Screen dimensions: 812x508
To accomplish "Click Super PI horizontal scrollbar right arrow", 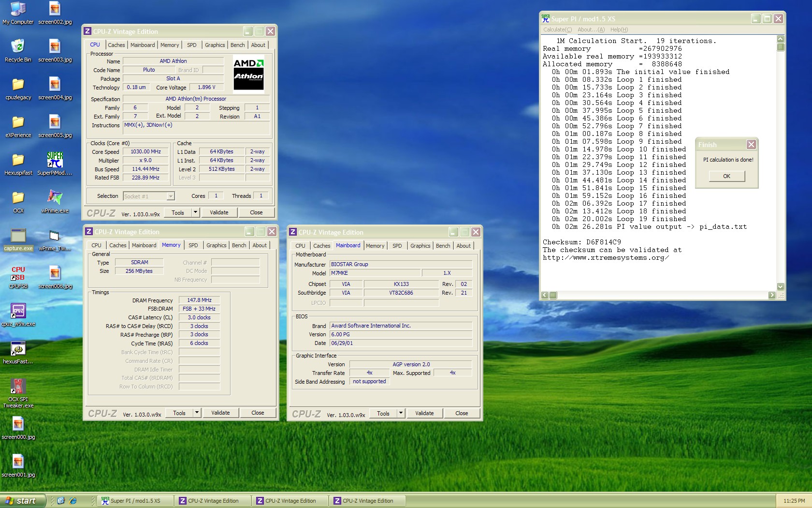I will click(x=772, y=295).
